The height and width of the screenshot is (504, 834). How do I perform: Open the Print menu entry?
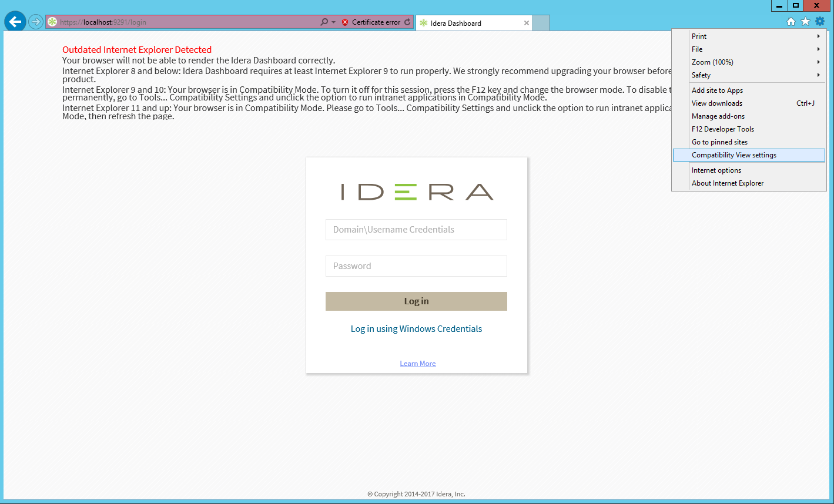[x=749, y=36]
